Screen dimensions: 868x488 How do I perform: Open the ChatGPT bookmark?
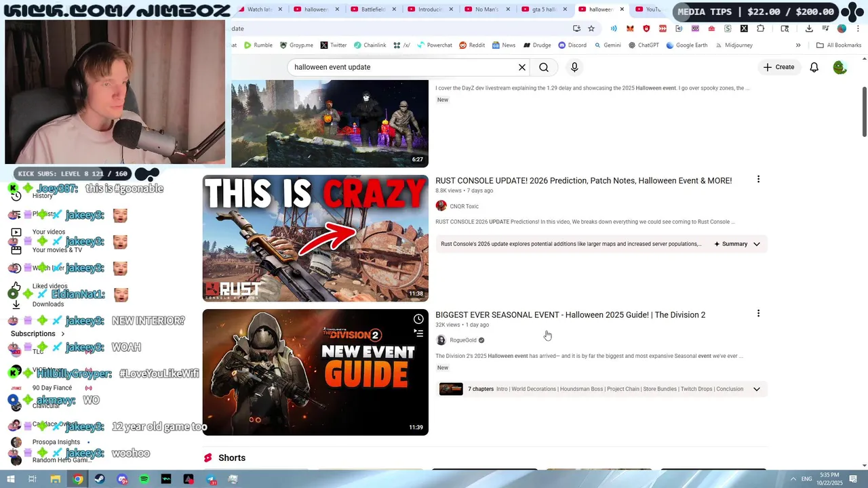pyautogui.click(x=644, y=45)
